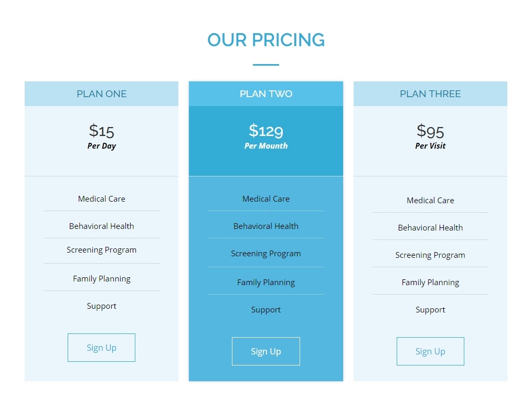Image resolution: width=532 pixels, height=397 pixels.
Task: Select Screening Program under Plan One
Action: [101, 250]
